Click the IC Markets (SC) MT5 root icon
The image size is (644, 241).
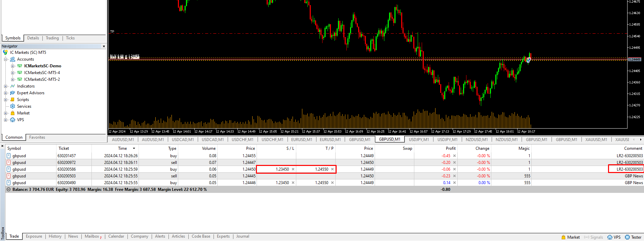click(x=5, y=53)
